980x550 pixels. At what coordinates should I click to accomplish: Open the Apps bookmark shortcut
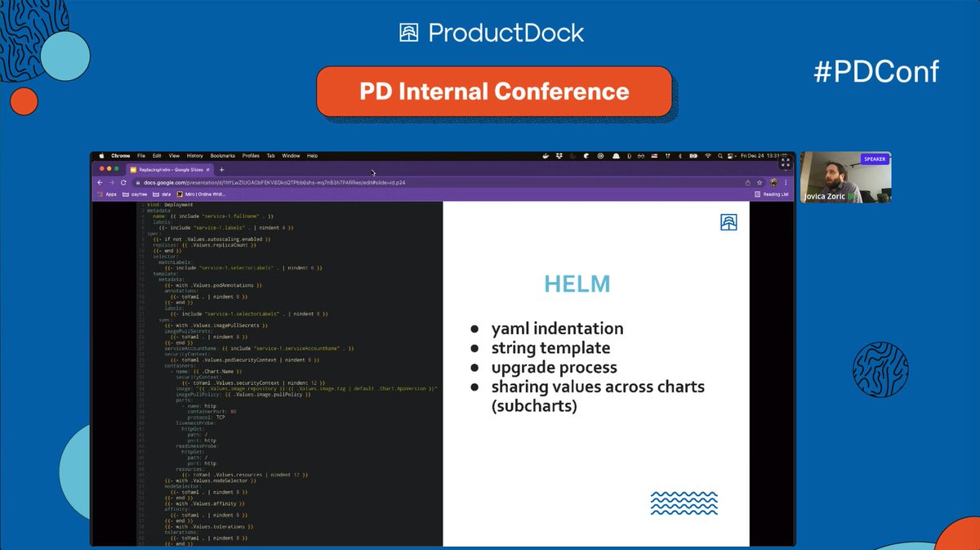pyautogui.click(x=107, y=195)
